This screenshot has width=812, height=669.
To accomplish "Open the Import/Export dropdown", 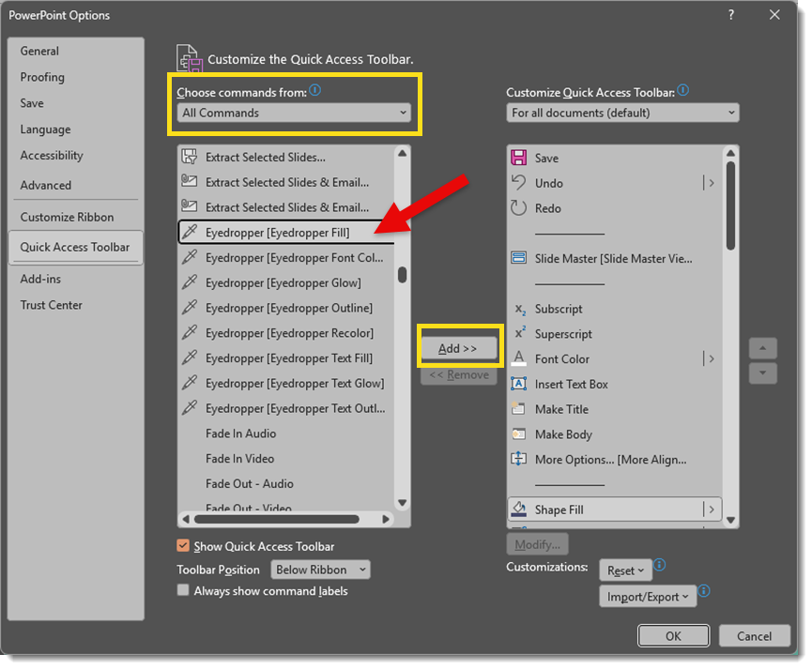I will click(648, 597).
